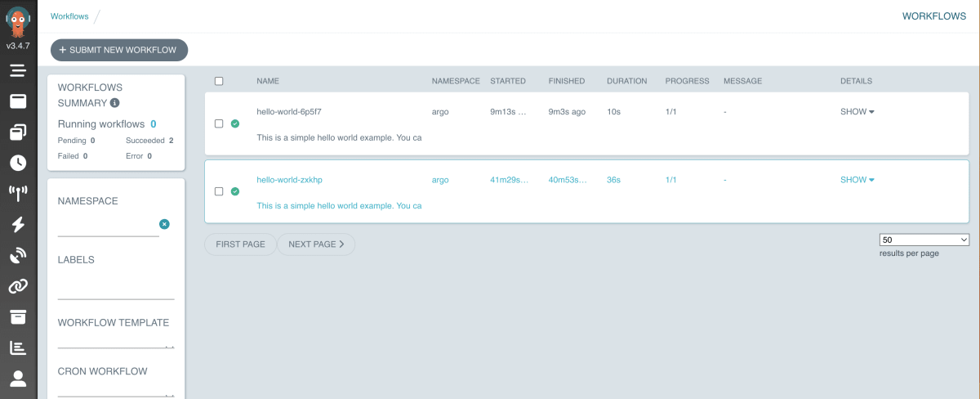
Task: Click green success icon for hello-world-6p5f7
Action: pos(235,123)
